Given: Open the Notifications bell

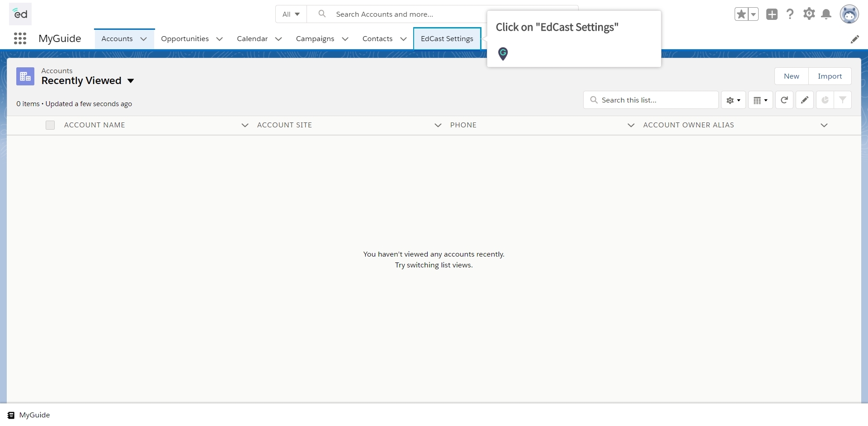Looking at the screenshot, I should (x=826, y=14).
